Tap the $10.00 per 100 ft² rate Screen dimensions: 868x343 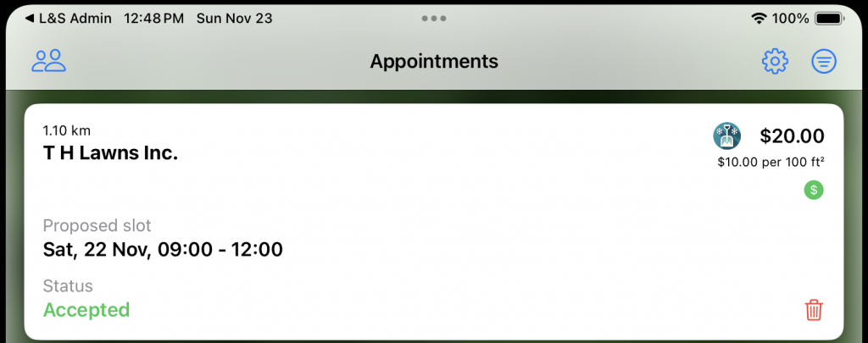click(x=771, y=161)
